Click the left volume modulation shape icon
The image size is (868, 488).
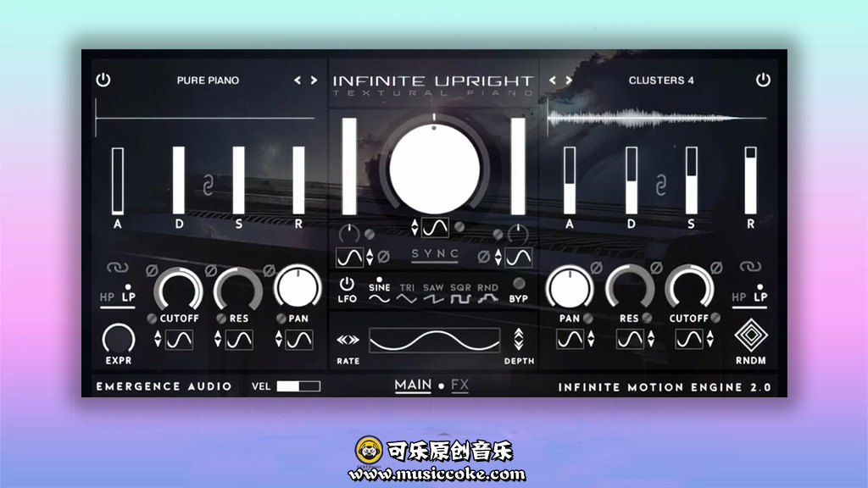(x=350, y=258)
